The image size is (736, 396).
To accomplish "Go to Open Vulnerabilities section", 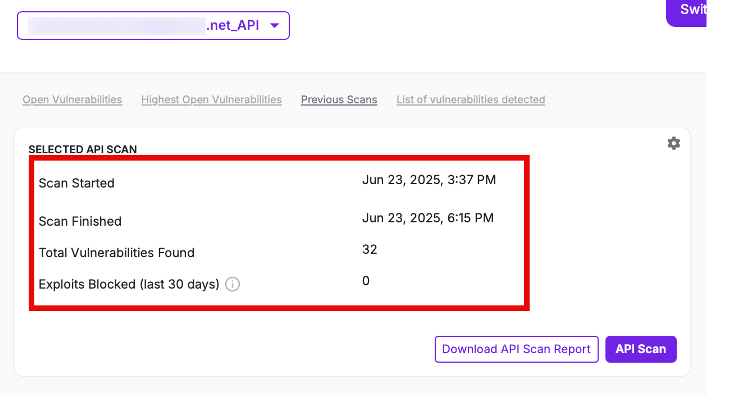I will coord(72,99).
